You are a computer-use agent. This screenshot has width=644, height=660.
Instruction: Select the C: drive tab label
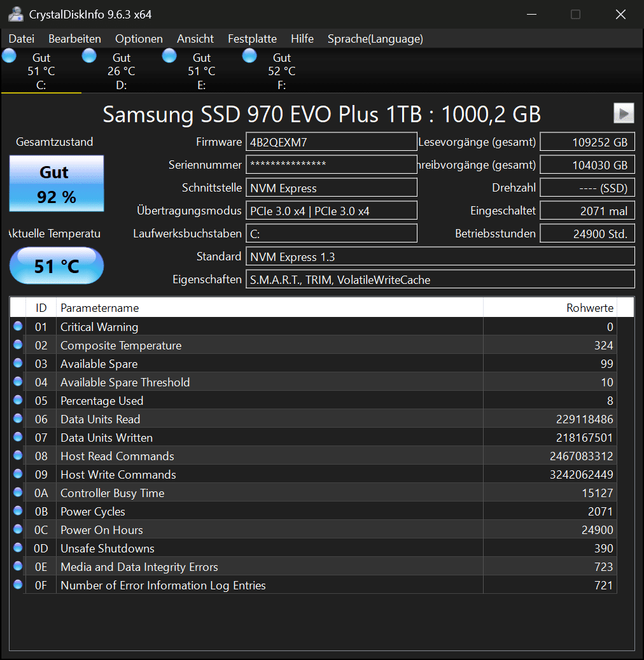click(x=41, y=85)
